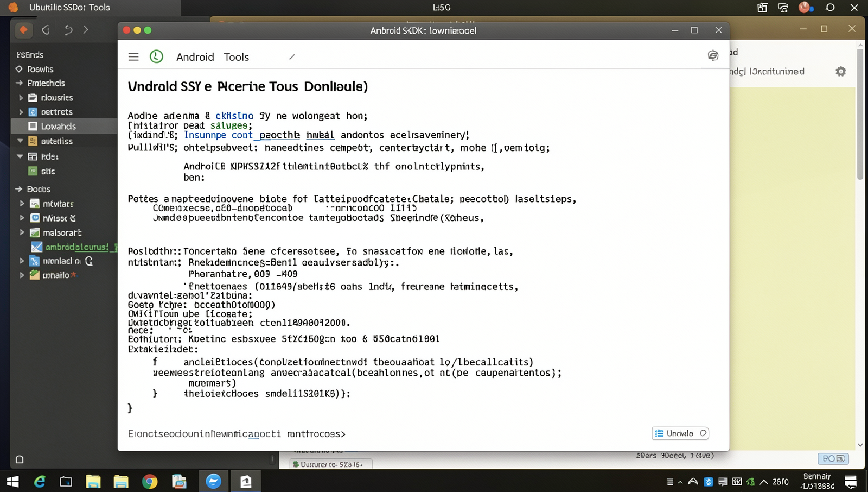This screenshot has width=868, height=492.
Task: Click the Unrvile button
Action: 680,433
